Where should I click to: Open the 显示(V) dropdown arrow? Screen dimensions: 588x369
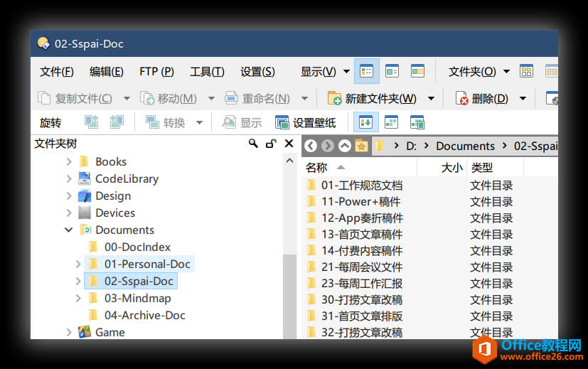pos(346,71)
